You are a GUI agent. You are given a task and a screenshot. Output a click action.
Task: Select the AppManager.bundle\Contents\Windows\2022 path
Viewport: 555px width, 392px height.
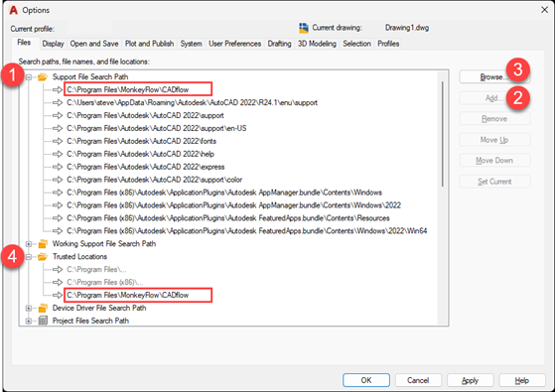coord(233,205)
